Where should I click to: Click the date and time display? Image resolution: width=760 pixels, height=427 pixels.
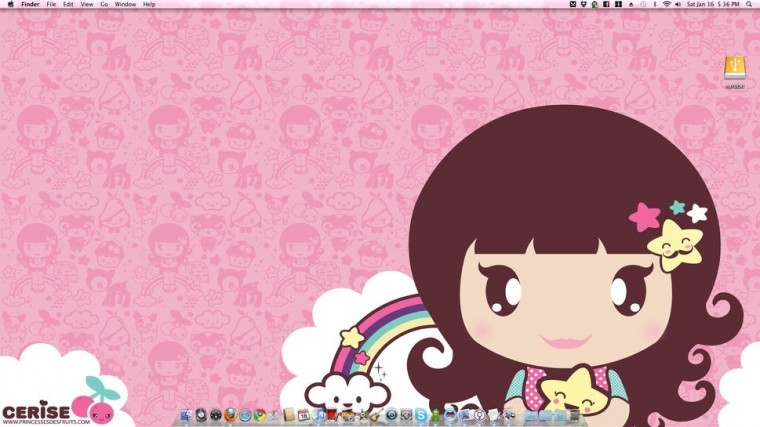click(713, 4)
